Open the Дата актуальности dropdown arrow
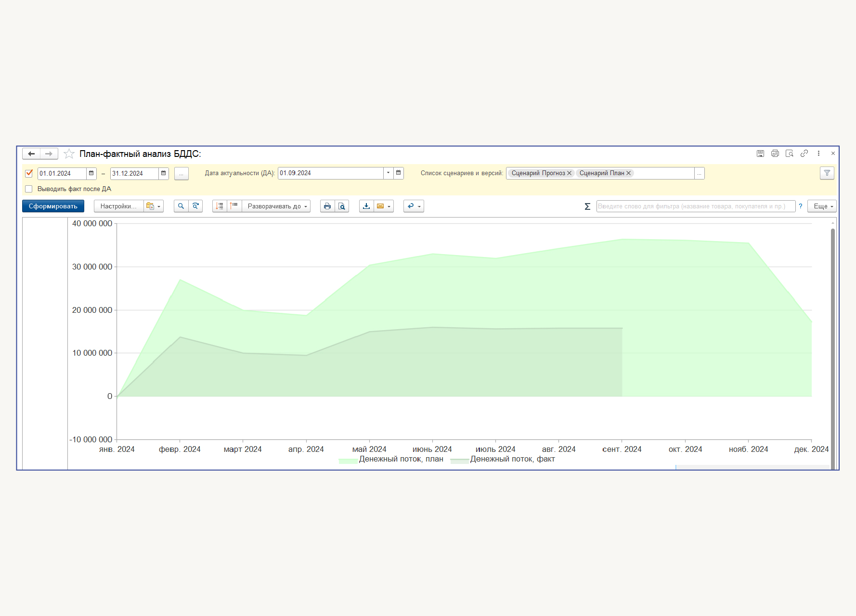The width and height of the screenshot is (856, 616). [388, 173]
